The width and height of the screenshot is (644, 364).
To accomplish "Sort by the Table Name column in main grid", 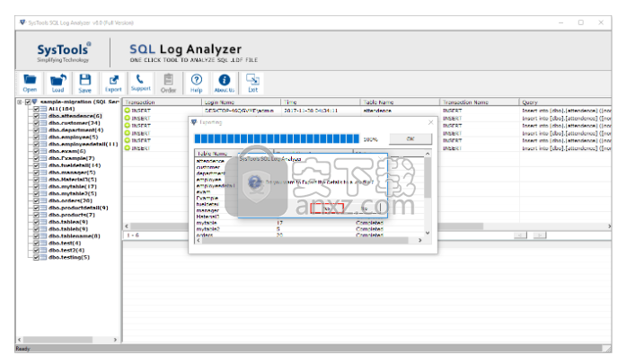I will point(400,102).
